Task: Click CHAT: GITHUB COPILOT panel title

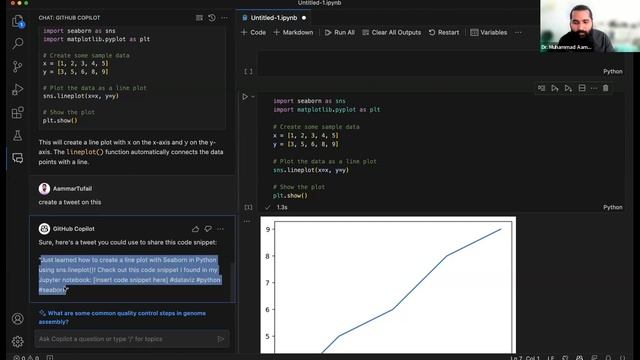Action: click(x=69, y=18)
